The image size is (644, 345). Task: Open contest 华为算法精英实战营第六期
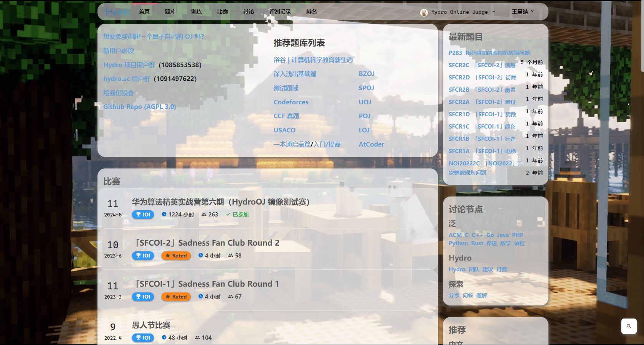221,202
